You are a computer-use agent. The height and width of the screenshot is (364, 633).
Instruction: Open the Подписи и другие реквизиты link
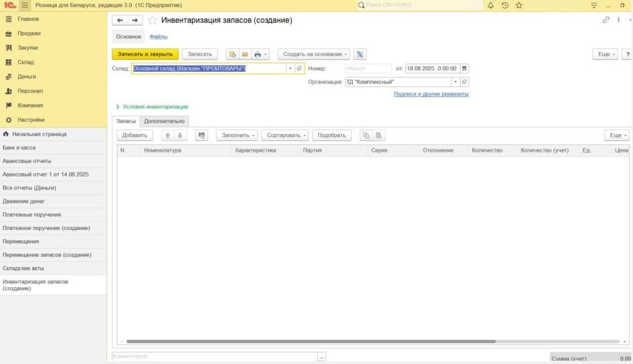tap(431, 94)
